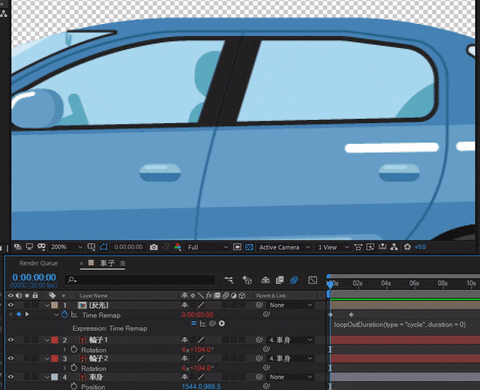Open the Show Channel RGB icon
Image resolution: width=480 pixels, height=390 pixels.
coord(178,247)
